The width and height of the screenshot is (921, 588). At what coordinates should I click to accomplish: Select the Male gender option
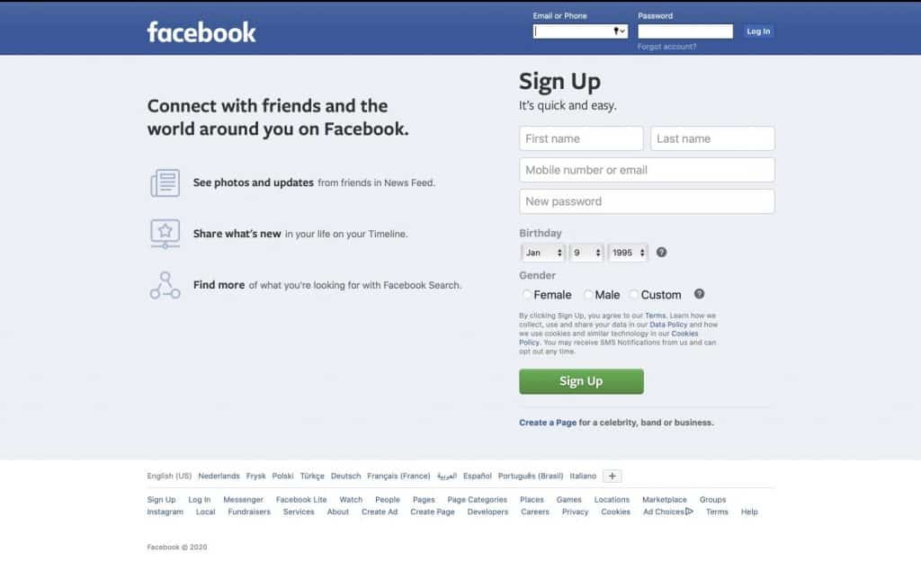pyautogui.click(x=588, y=295)
